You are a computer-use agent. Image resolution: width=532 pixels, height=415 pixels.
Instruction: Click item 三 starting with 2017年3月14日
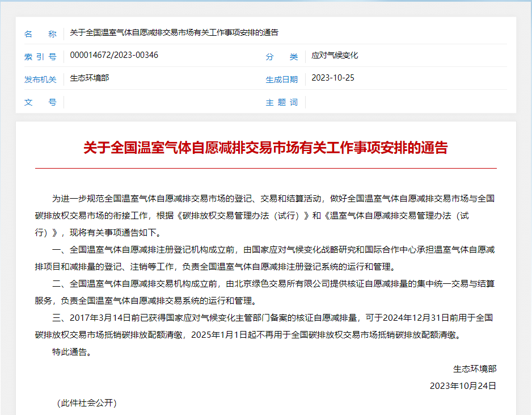265,326
